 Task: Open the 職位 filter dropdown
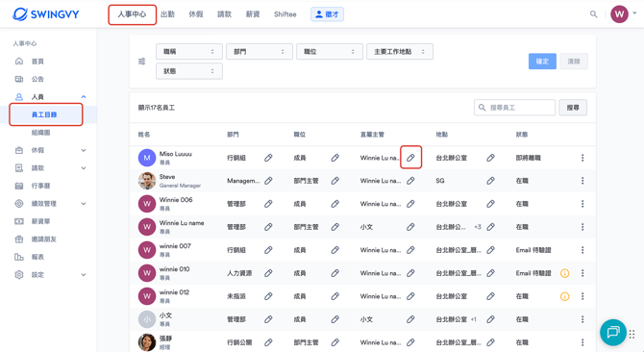pos(330,52)
